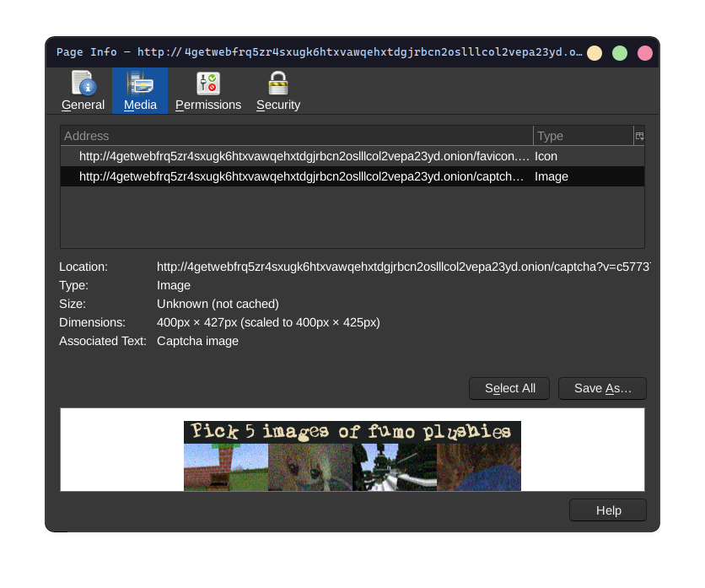The width and height of the screenshot is (705, 588).
Task: Open the column picker in table header
Action: point(639,136)
